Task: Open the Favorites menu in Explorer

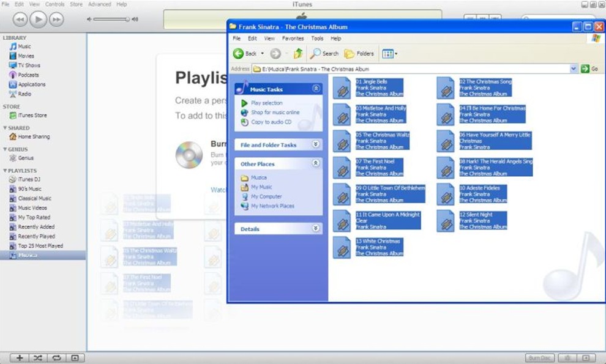Action: [293, 39]
